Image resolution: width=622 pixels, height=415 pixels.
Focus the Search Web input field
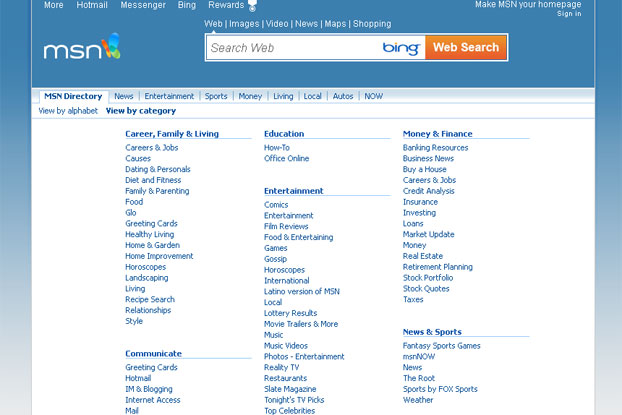click(x=294, y=48)
